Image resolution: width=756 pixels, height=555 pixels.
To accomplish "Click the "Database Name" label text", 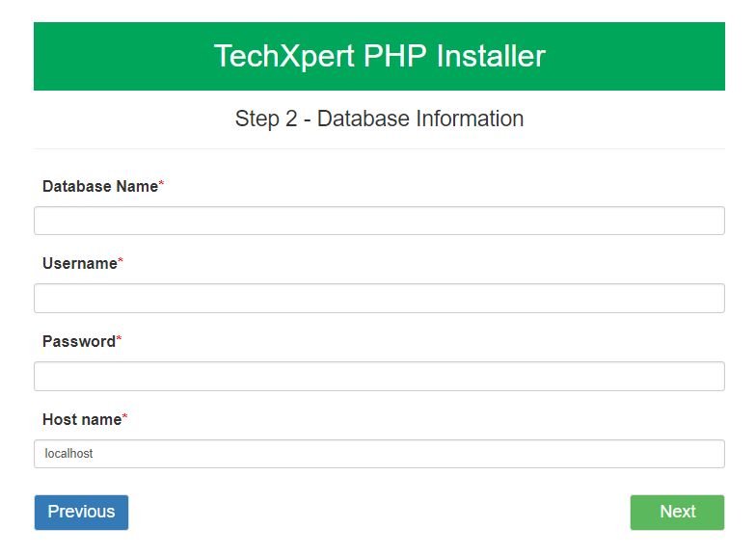I will click(99, 187).
